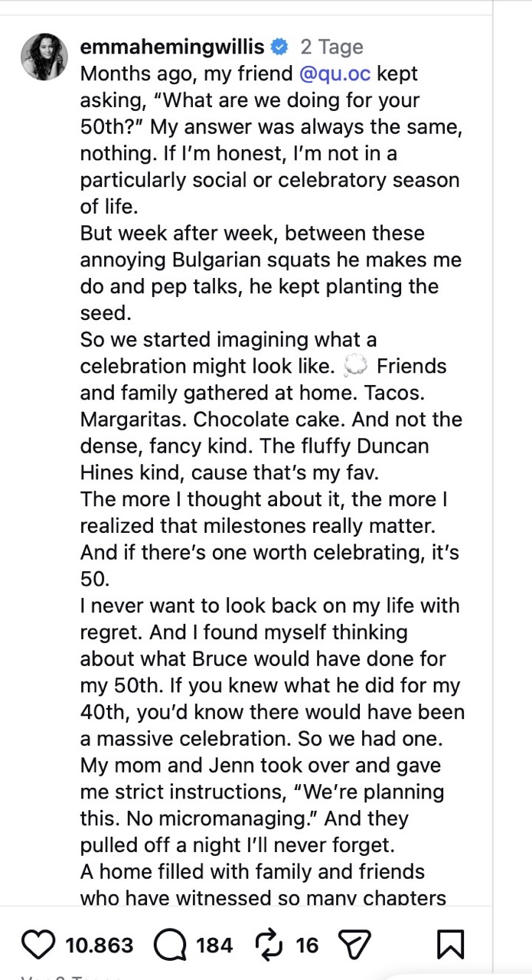The width and height of the screenshot is (532, 980).
Task: Open comments via the speech bubble icon
Action: [169, 946]
